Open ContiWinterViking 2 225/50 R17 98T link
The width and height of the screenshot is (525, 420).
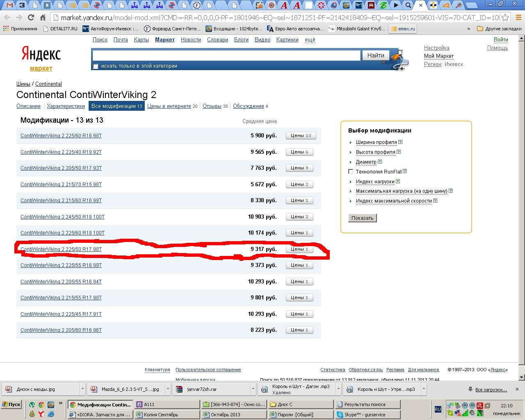tap(61, 249)
